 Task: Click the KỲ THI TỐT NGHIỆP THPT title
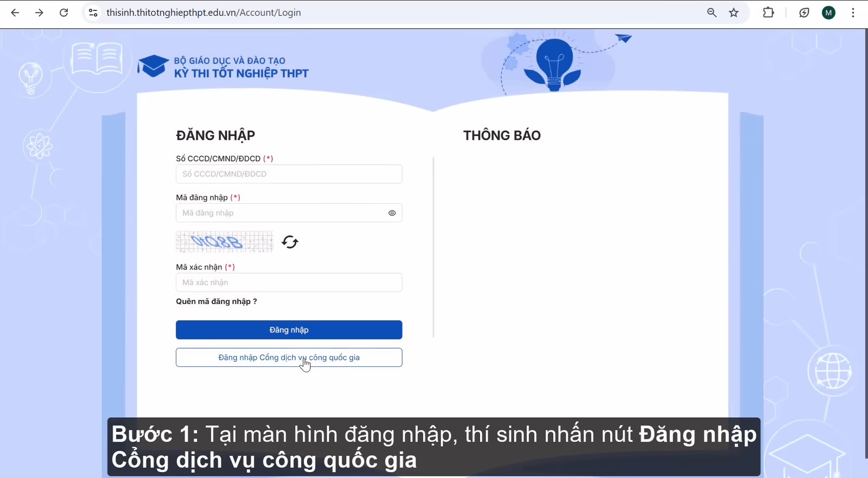[241, 74]
